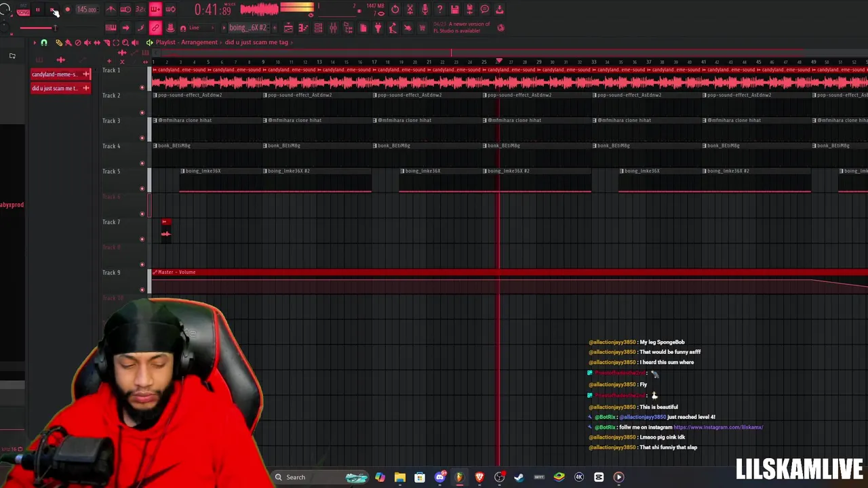
Task: Open OBS Studio from the taskbar
Action: click(499, 477)
